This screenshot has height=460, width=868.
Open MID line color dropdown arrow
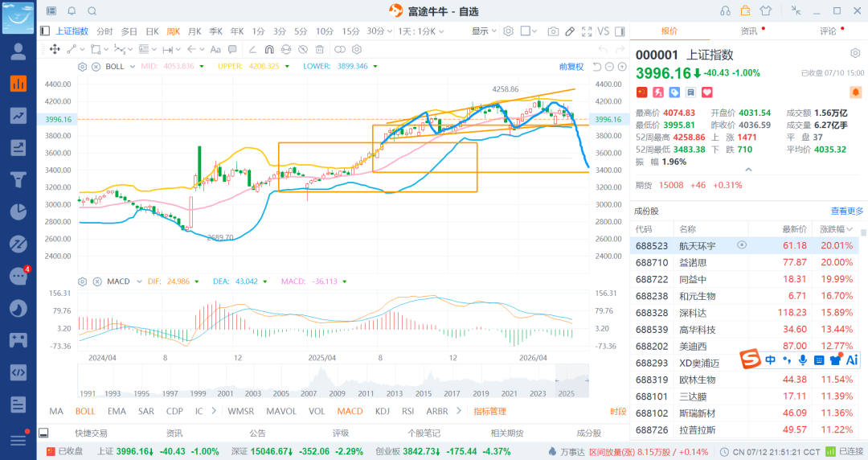[x=202, y=67]
